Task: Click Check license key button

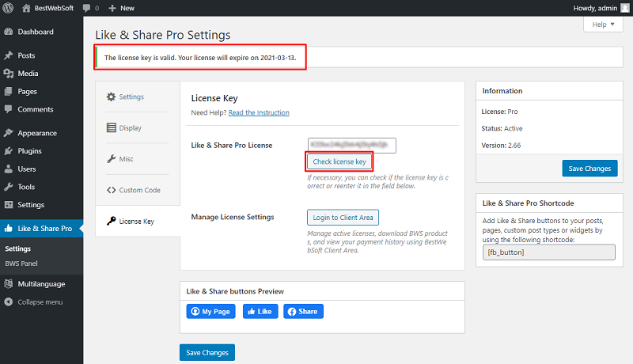Action: (x=339, y=162)
